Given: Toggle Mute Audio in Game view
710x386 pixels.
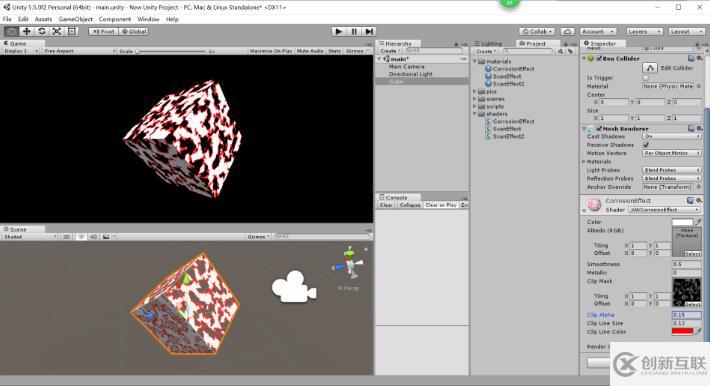Looking at the screenshot, I should [x=310, y=51].
